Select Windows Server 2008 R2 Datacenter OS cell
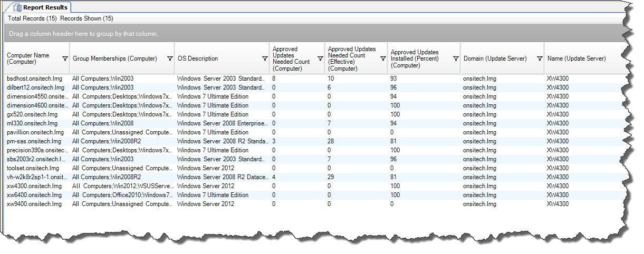The image size is (644, 254). [222, 177]
